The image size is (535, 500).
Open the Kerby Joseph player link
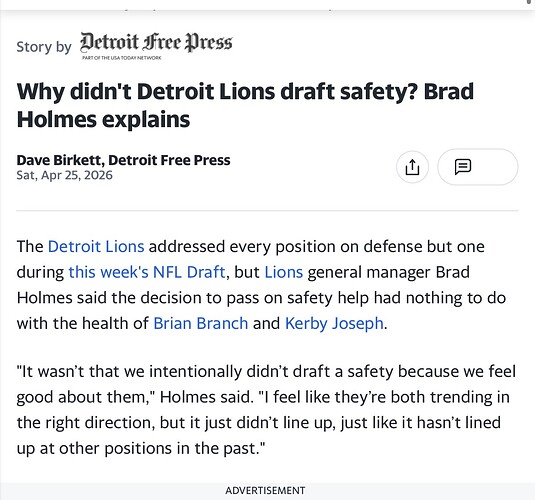coord(334,323)
